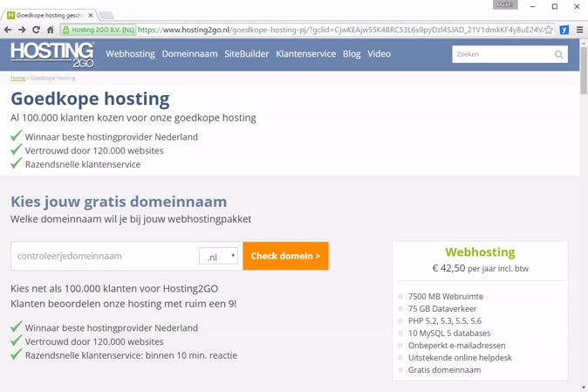This screenshot has width=588, height=392.
Task: Click the 10 MySQL 5 databases feature
Action: [449, 334]
